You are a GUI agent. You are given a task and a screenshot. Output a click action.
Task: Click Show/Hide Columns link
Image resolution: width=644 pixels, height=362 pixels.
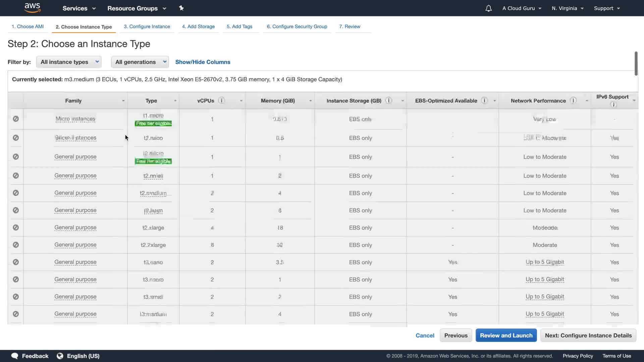point(203,62)
